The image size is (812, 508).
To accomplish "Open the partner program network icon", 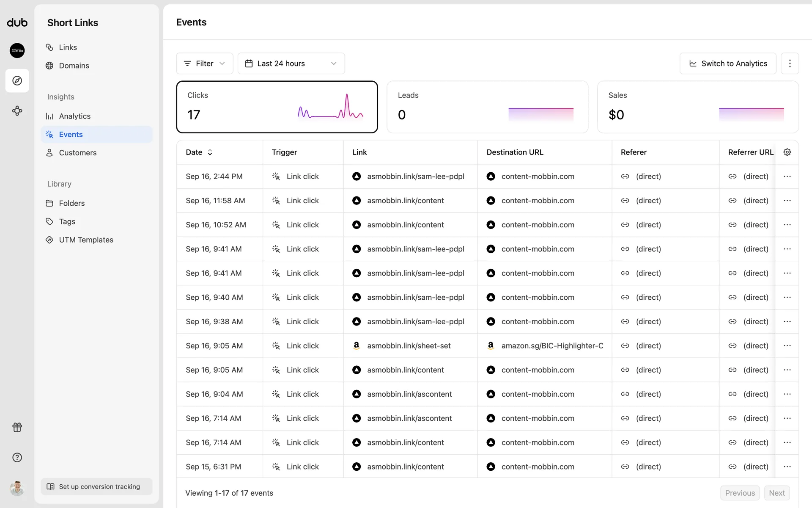I will click(17, 111).
